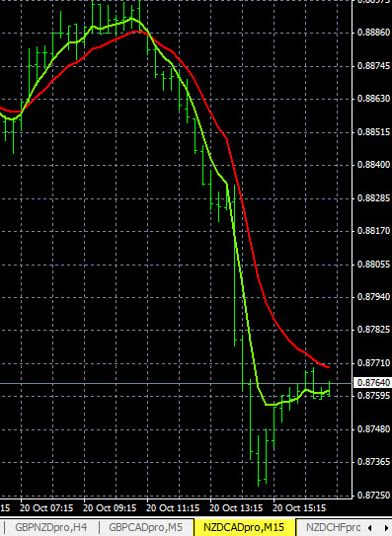Click the 0.88860 price scale label
Screen dimensions: 392x536
[x=373, y=33]
